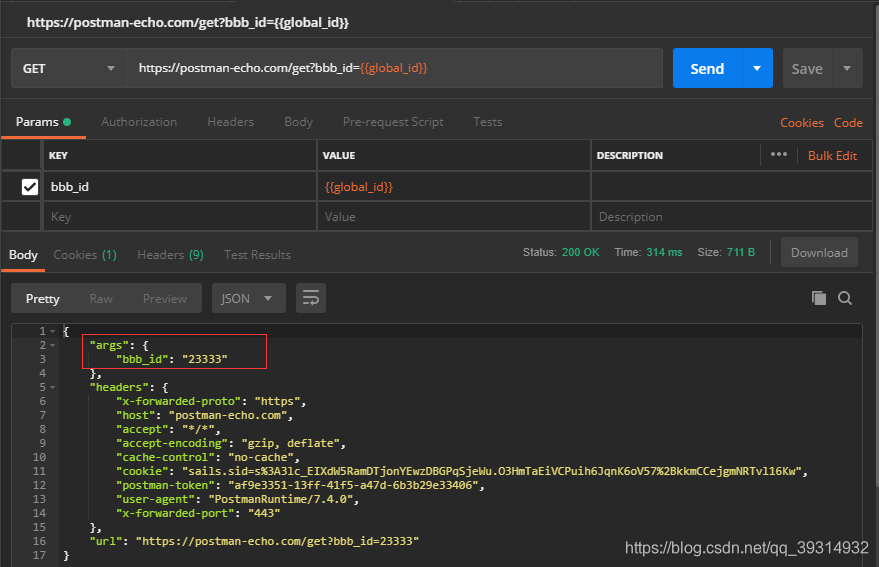
Task: Click the "cookie" sails.sid line
Action: (461, 471)
